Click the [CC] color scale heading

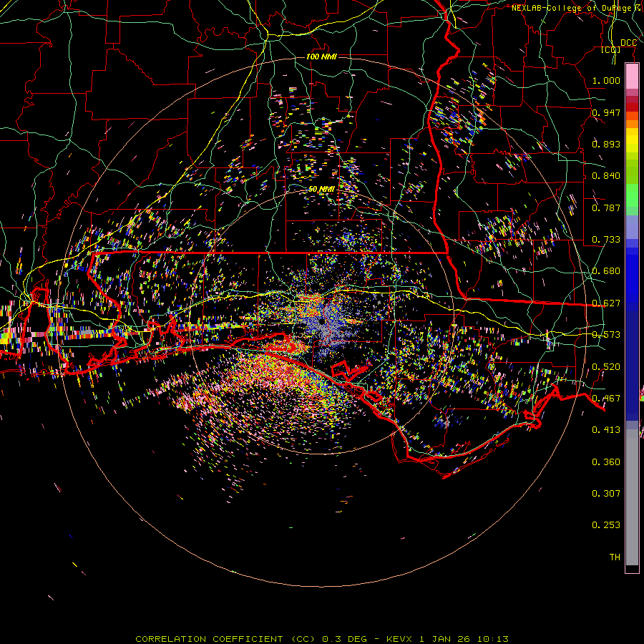611,49
